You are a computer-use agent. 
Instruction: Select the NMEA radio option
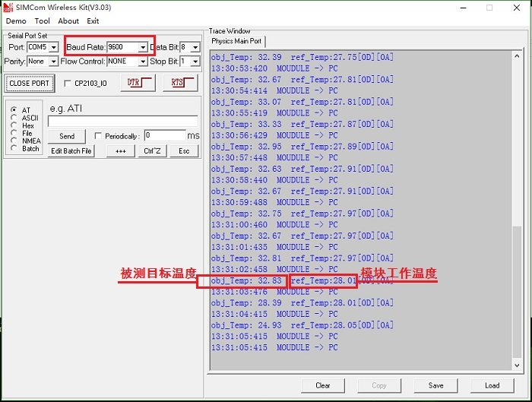14,141
